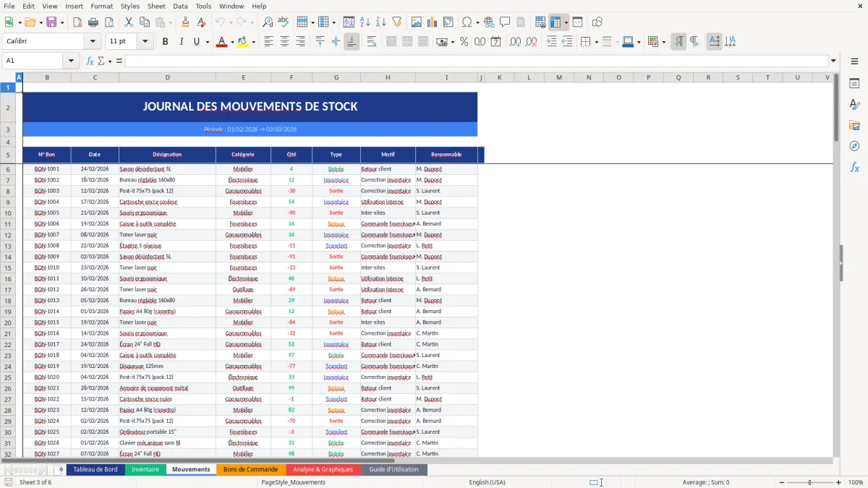Toggle underline formatting
The height and width of the screenshot is (488, 868).
tap(195, 42)
